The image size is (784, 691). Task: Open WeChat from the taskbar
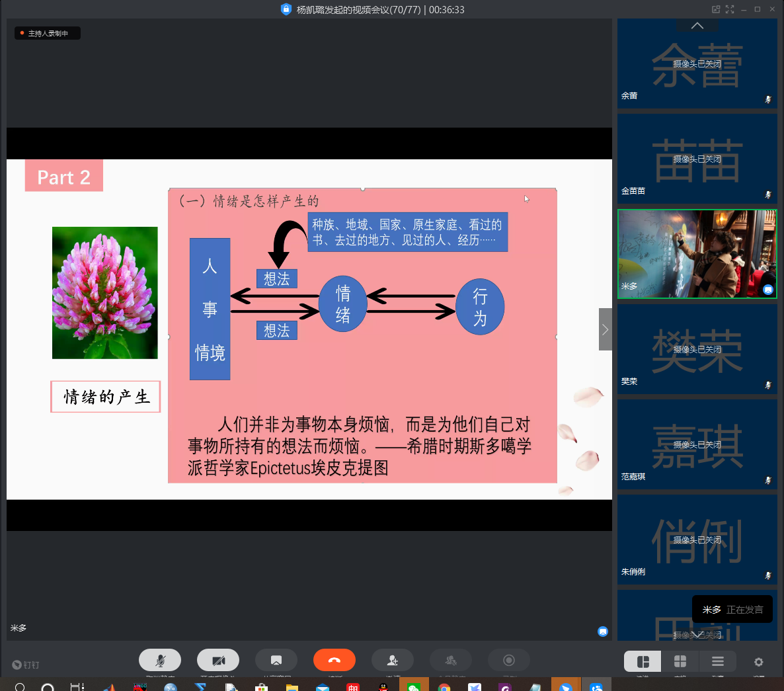[x=414, y=687]
